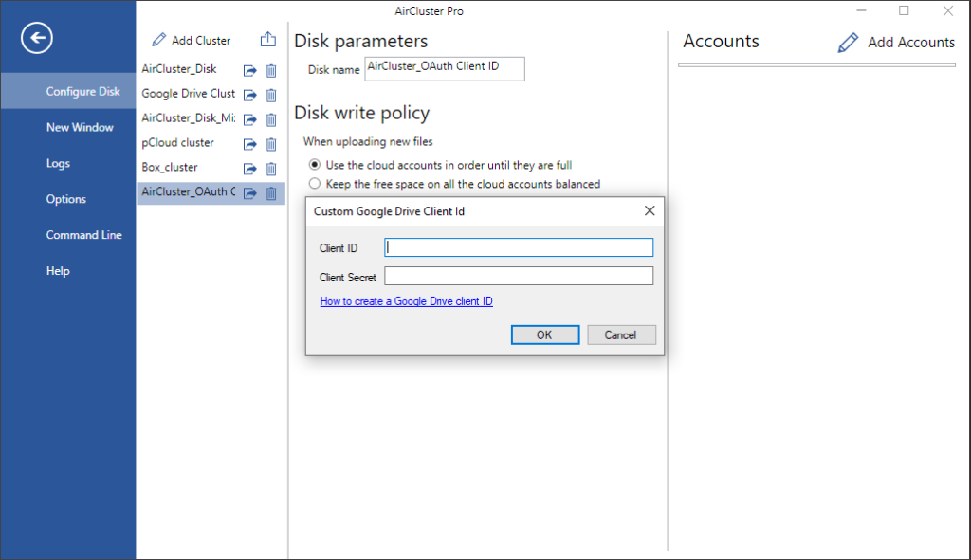This screenshot has height=560, width=971.
Task: Open How to create a Google Drive client ID link
Action: point(406,301)
